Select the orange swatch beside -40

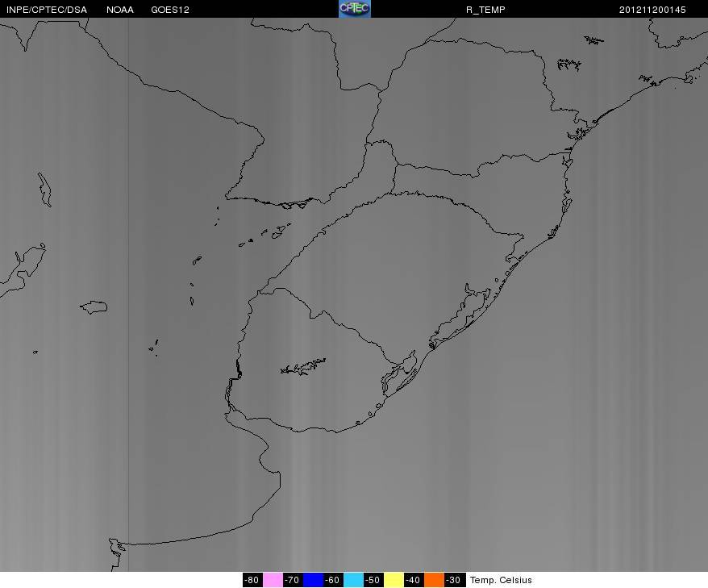coord(434,580)
